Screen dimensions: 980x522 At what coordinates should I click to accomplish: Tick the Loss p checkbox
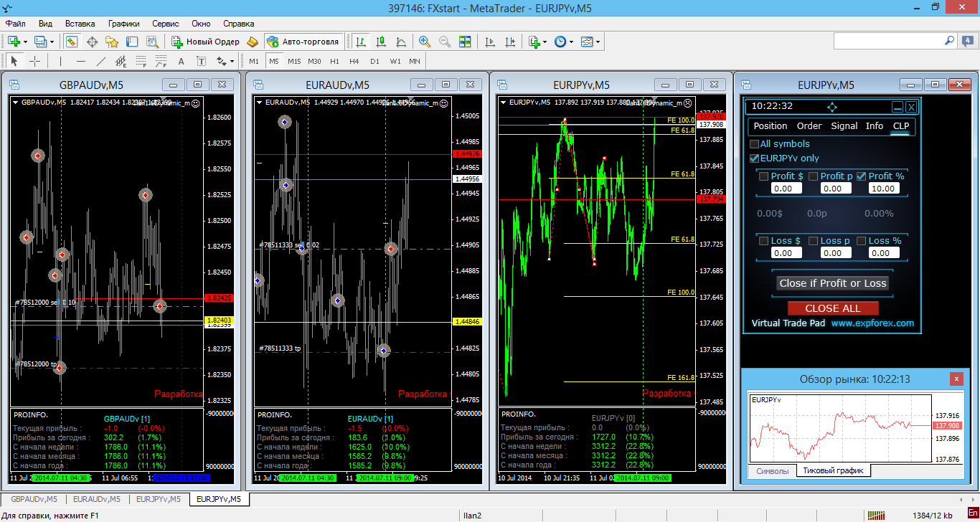[x=814, y=241]
